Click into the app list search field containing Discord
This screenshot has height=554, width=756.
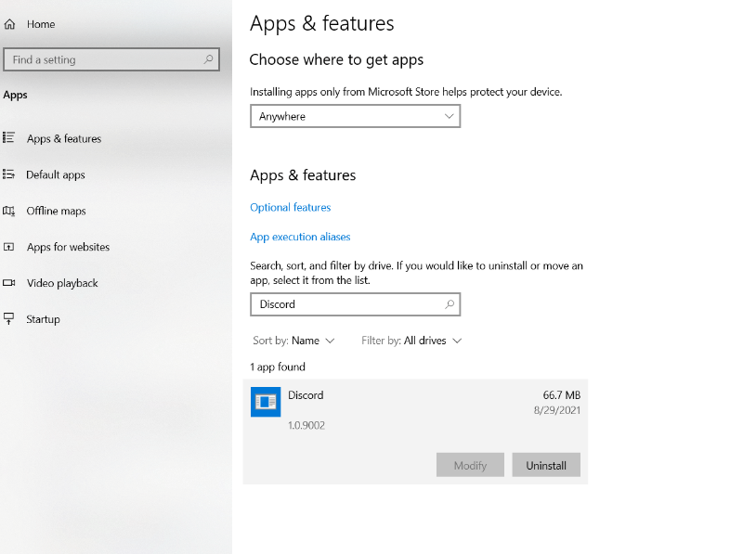click(x=344, y=304)
